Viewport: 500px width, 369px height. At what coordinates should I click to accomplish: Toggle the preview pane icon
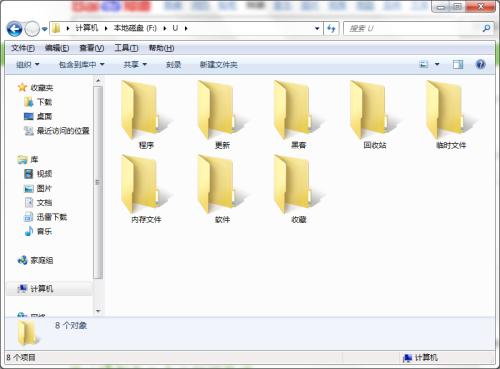coord(458,64)
